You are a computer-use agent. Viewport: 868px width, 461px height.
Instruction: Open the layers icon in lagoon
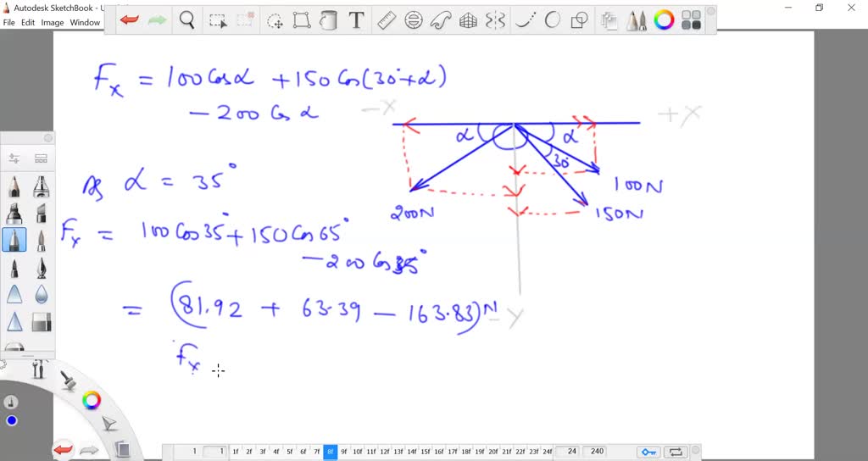[x=122, y=449]
